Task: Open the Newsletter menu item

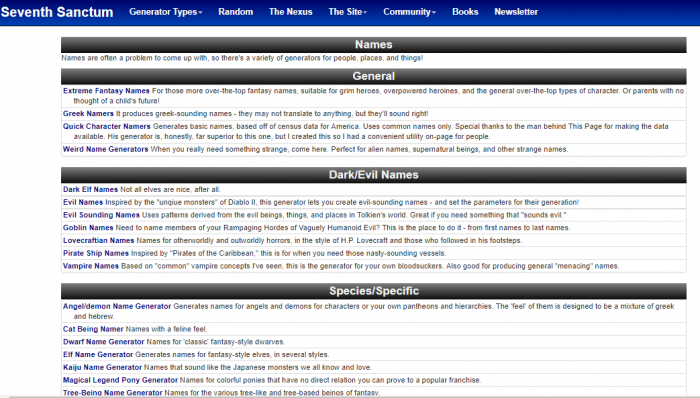Action: tap(516, 12)
